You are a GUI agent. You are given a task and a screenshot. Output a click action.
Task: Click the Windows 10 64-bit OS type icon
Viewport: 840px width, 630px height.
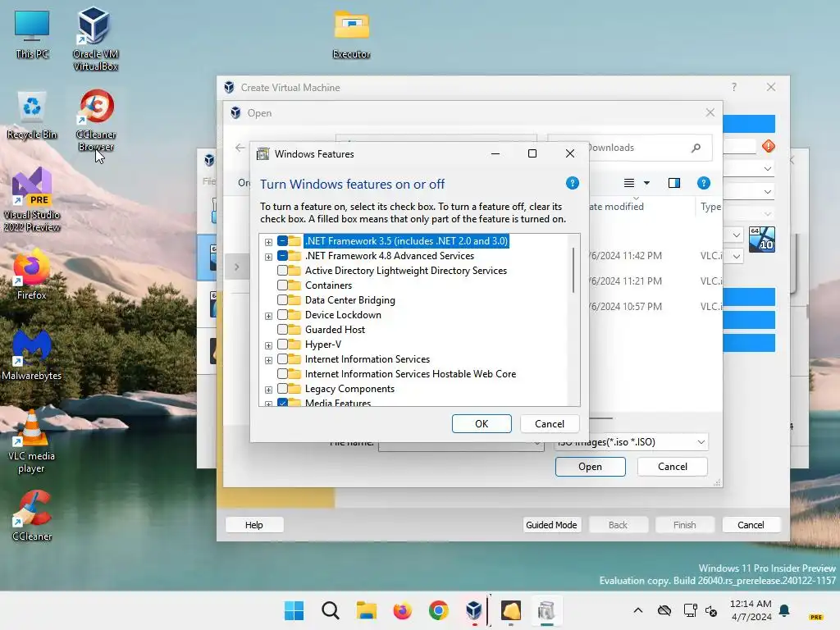click(x=762, y=240)
